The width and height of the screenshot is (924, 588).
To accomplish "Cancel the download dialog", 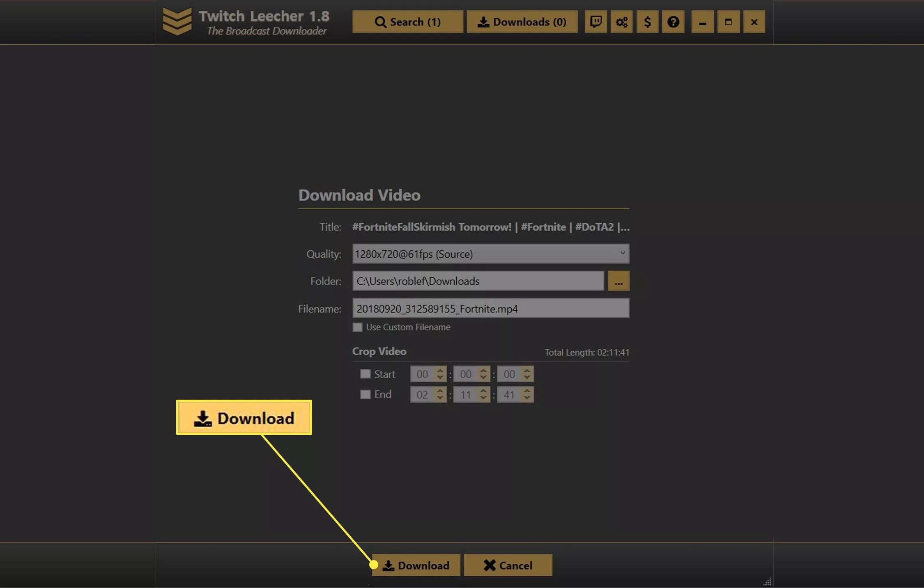I will coord(508,565).
